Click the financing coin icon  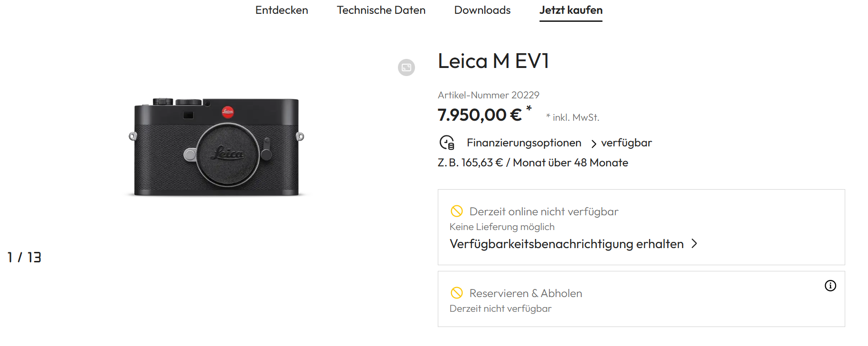click(447, 143)
